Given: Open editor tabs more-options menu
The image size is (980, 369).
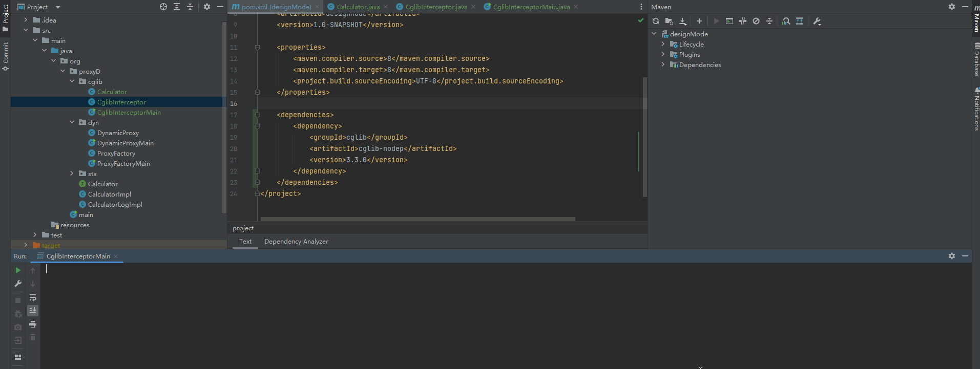Looking at the screenshot, I should coord(641,7).
